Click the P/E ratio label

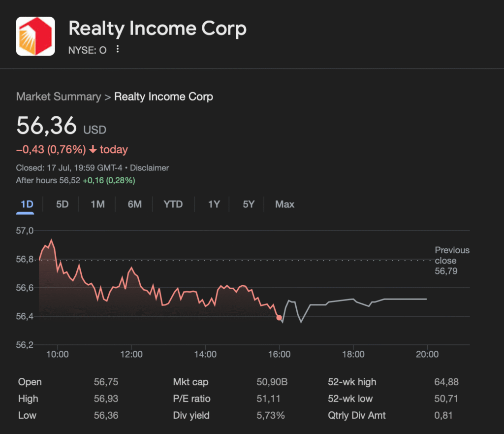click(191, 399)
